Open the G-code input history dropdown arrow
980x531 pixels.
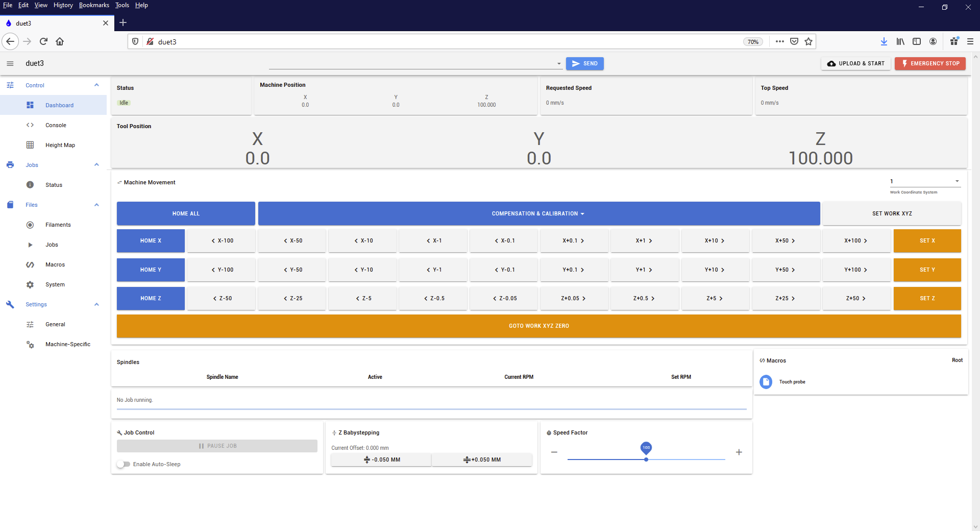coord(559,64)
